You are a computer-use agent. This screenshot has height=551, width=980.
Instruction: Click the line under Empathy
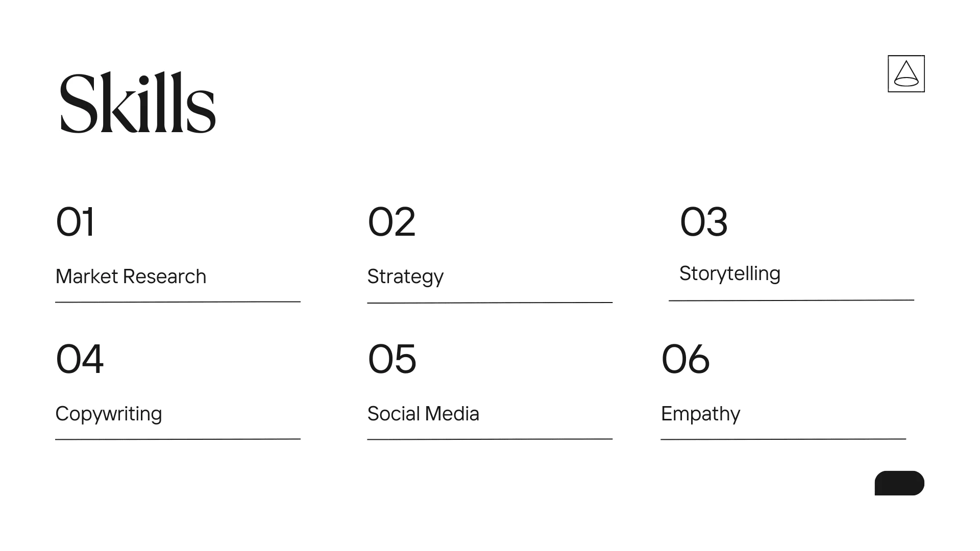coord(783,439)
